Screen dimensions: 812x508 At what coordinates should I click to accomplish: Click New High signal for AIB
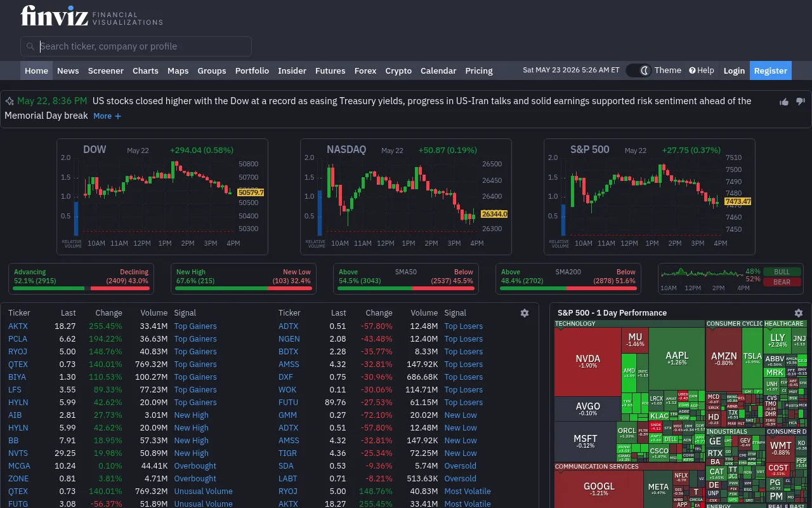pos(191,415)
